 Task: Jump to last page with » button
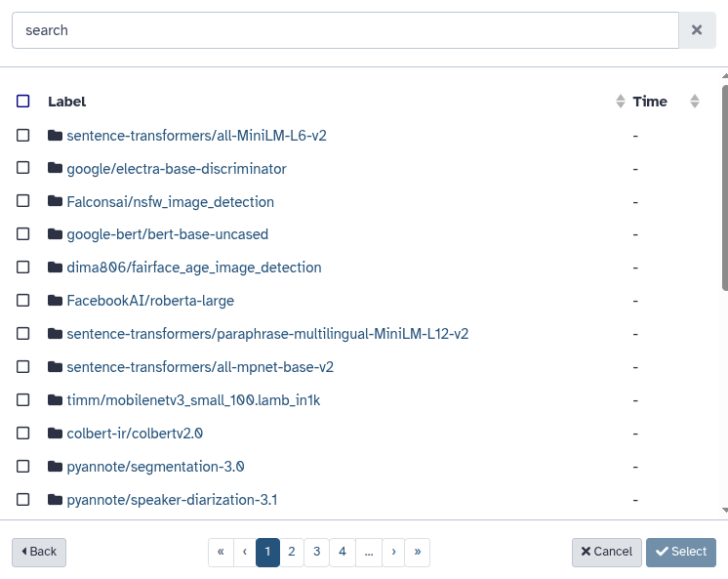[418, 552]
